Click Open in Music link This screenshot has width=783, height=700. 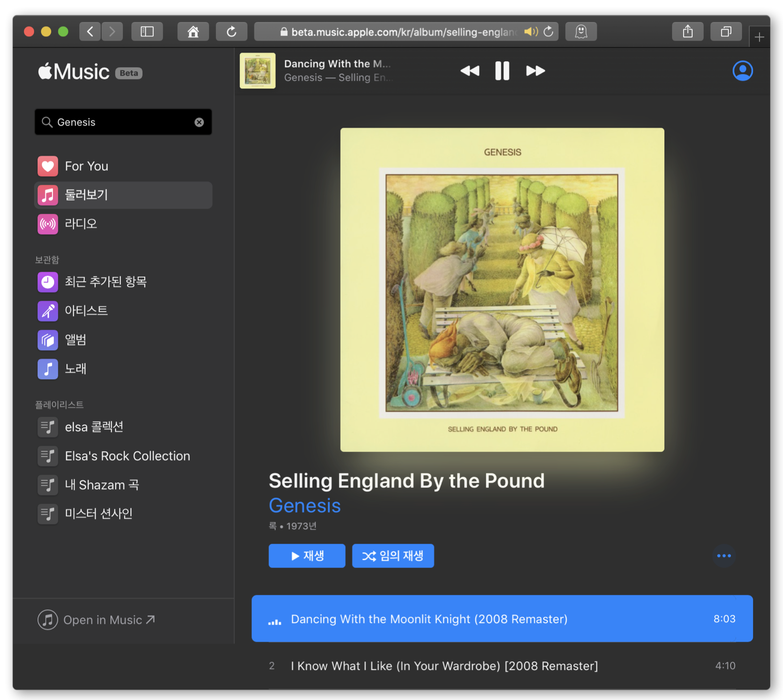(97, 620)
